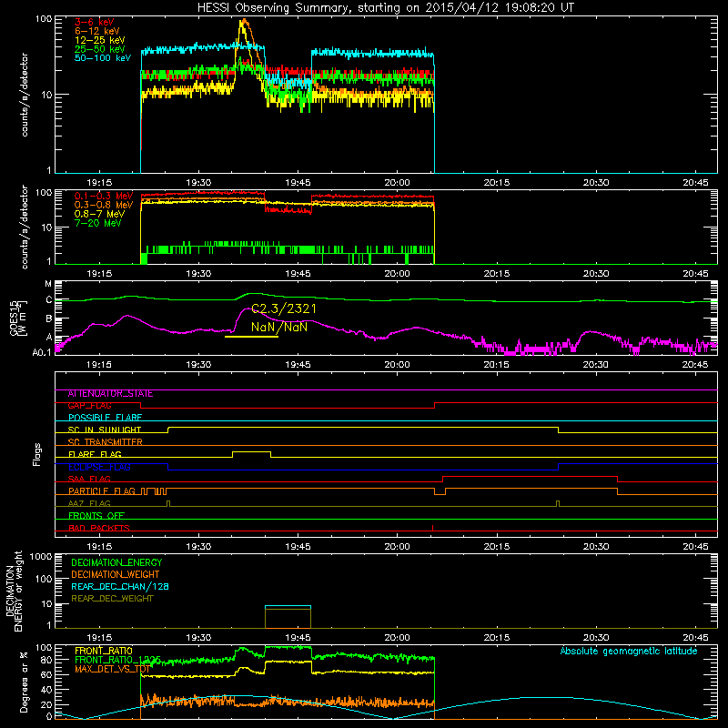Click the 0.1-0.3 MeV legend label
Screen dimensions: 728x728
104,196
